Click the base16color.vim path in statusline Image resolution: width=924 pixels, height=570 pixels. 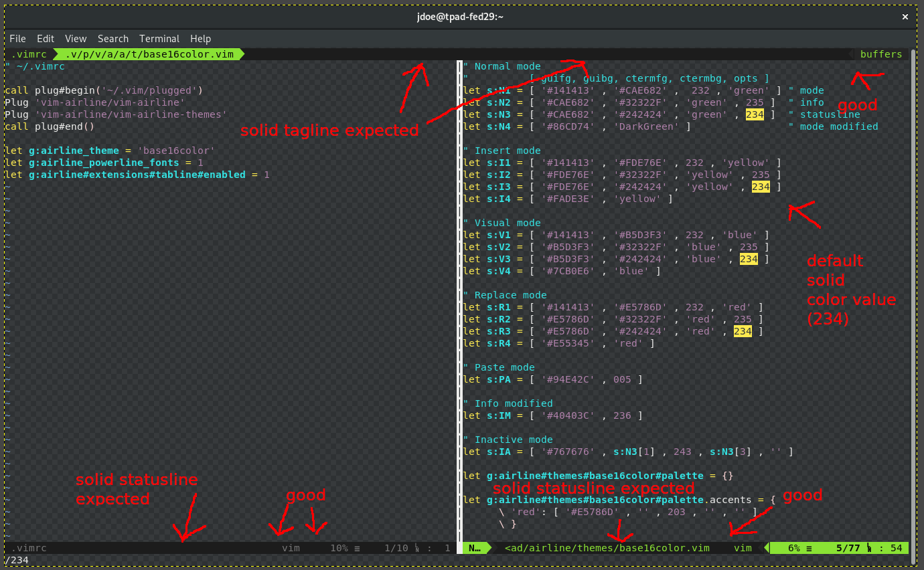(607, 548)
